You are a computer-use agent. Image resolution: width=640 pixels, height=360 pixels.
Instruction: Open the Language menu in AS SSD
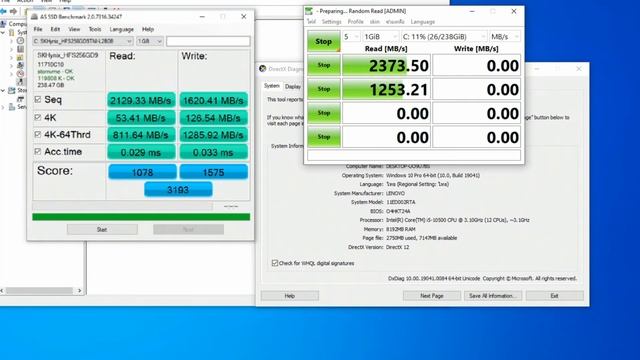pos(122,29)
